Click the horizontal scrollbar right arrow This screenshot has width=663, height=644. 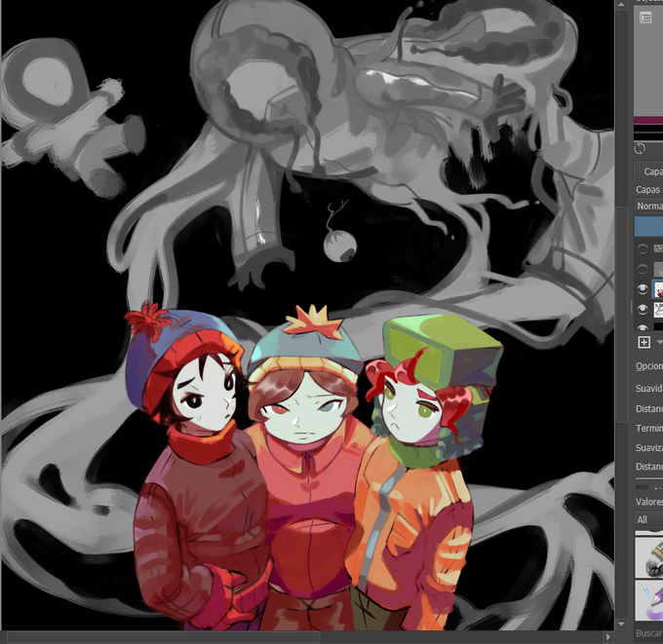tap(608, 637)
